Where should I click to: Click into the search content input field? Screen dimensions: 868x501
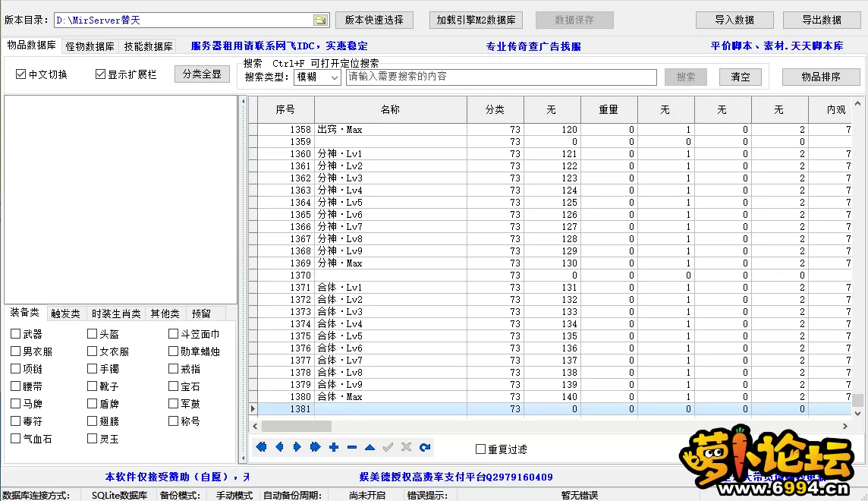pyautogui.click(x=502, y=77)
